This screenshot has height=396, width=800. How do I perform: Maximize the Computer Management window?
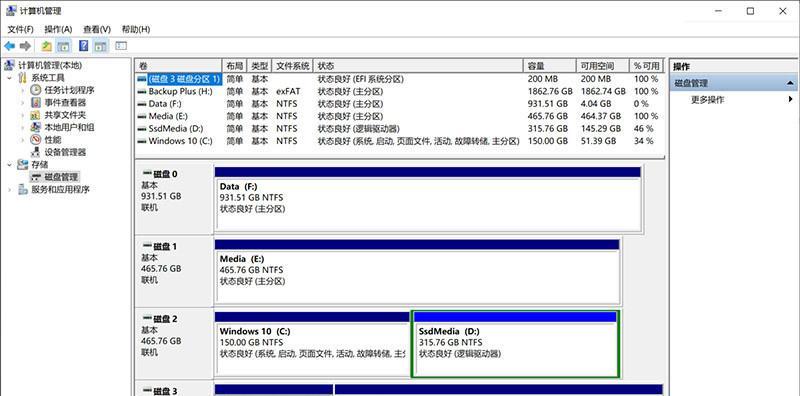pos(750,11)
